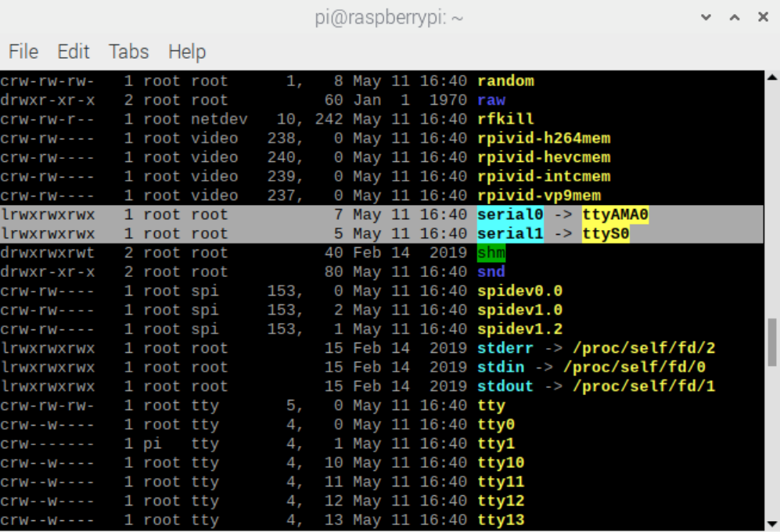This screenshot has height=532, width=780.
Task: Click the pi@raspberrypi title bar text
Action: coord(389,17)
